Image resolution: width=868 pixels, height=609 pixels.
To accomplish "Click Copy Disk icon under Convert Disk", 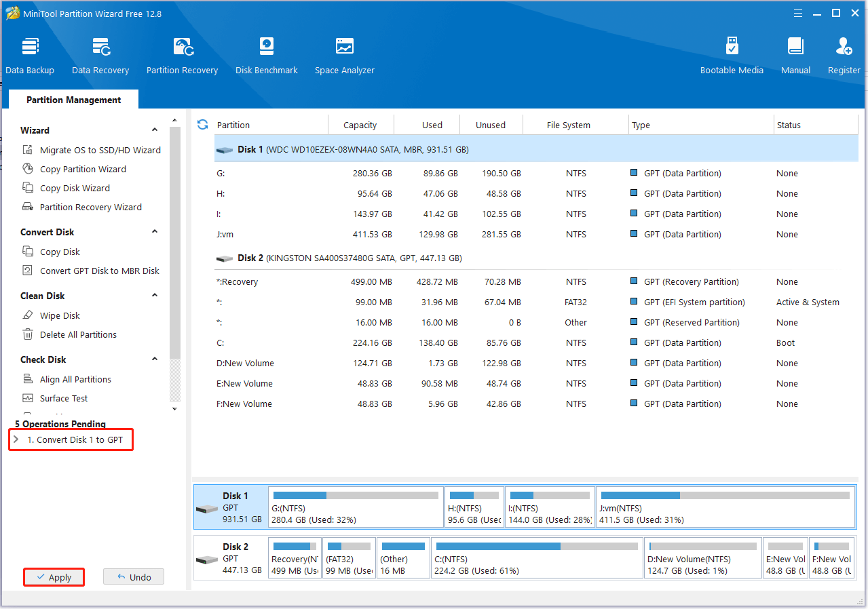I will [x=28, y=252].
